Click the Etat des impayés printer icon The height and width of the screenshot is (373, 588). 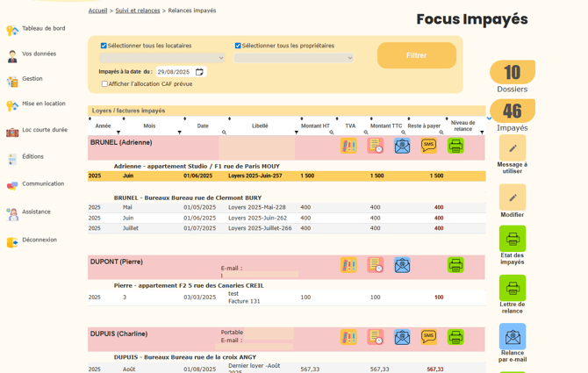pos(513,239)
